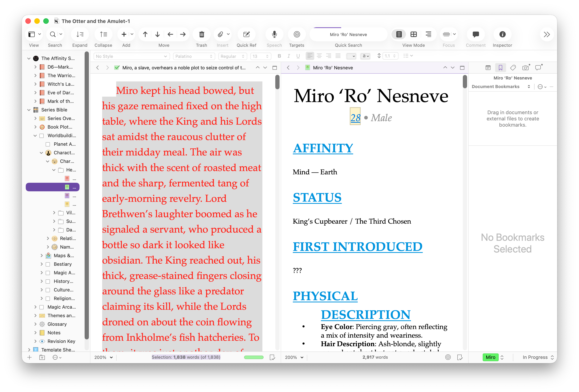The image size is (579, 392).
Task: Open inspector Notes tab icon
Action: click(488, 68)
